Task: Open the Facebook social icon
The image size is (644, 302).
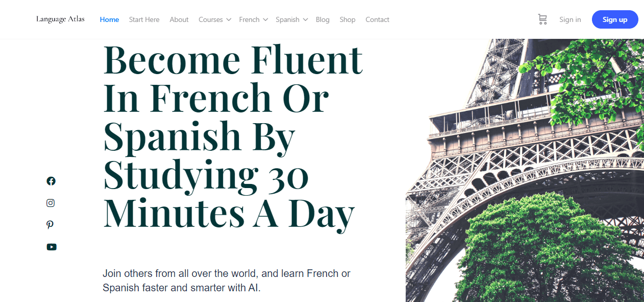Action: coord(51,181)
